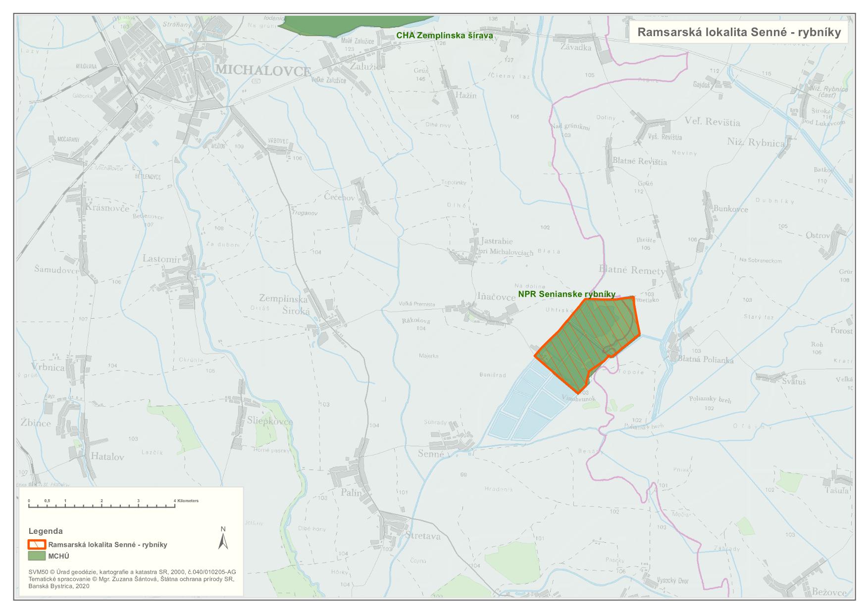
Task: Click the Blatné Remety label
Action: 632,270
